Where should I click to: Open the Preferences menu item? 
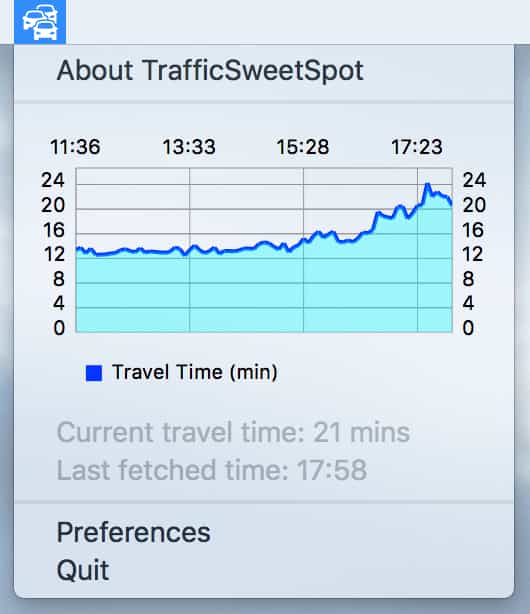coord(134,532)
